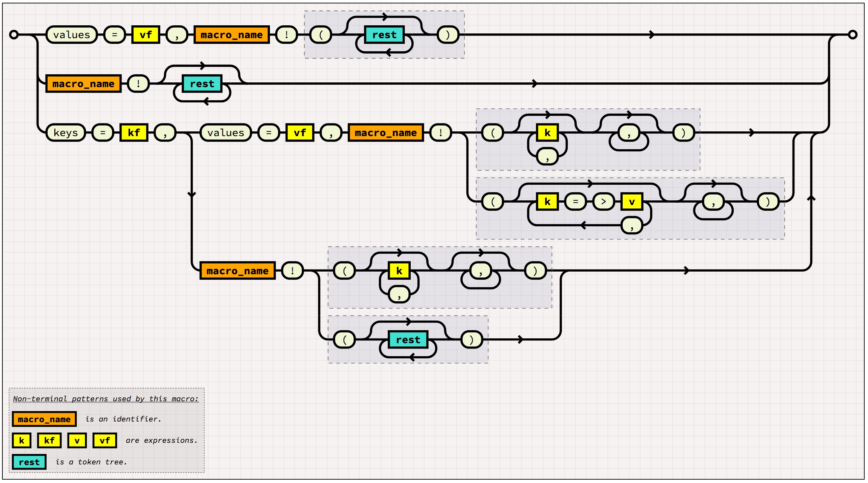Click the 'are expressions.' legend text
Viewport: 868px width, 483px height.
(161, 440)
